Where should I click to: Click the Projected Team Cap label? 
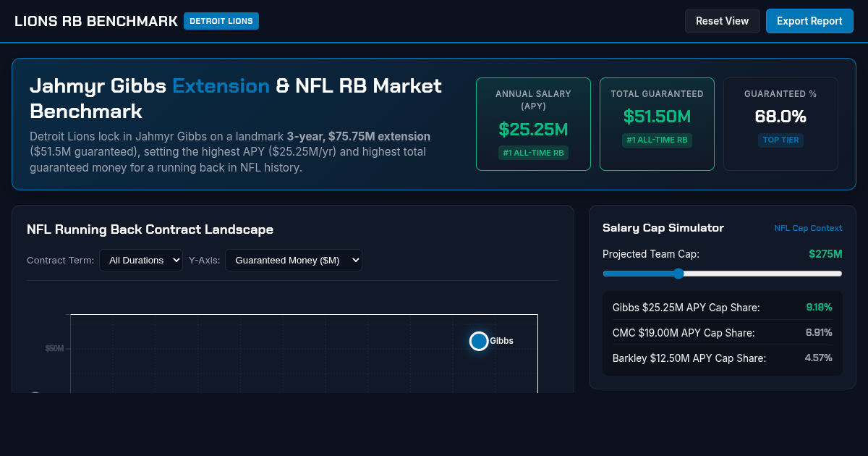(651, 254)
